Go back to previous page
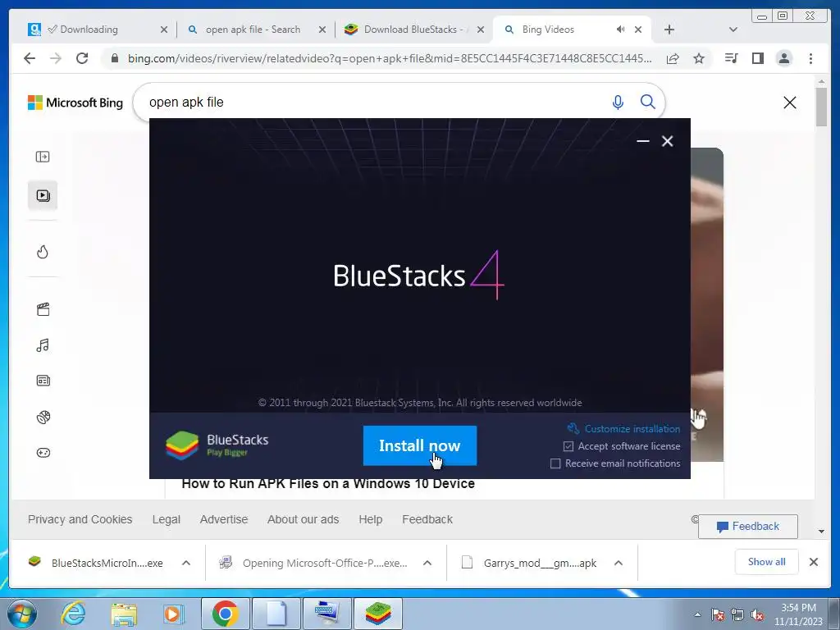Screen dimensions: 840x630 tap(30, 58)
